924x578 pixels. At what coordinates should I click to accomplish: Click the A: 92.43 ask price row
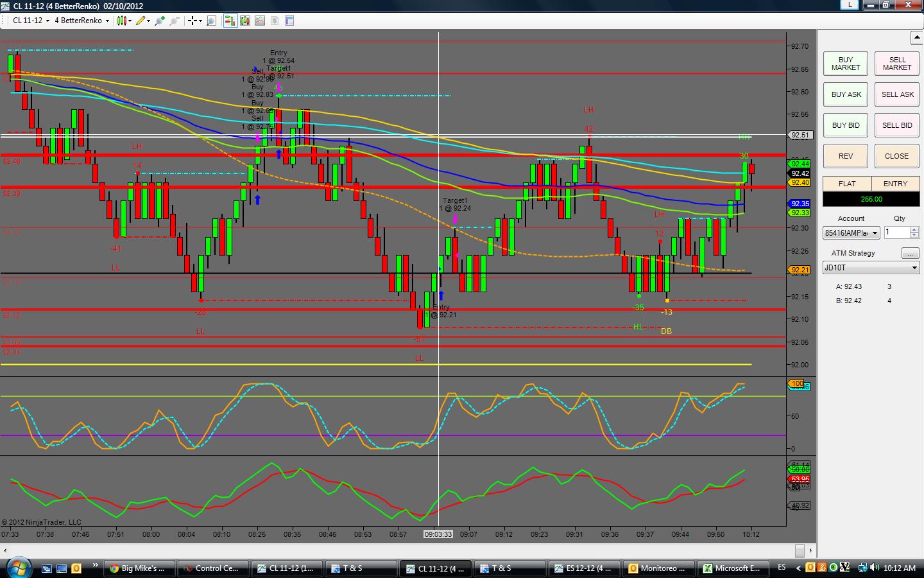864,286
